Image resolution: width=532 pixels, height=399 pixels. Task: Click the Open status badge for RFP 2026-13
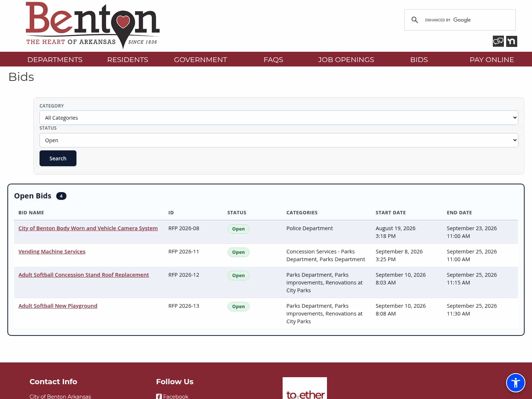tap(238, 307)
